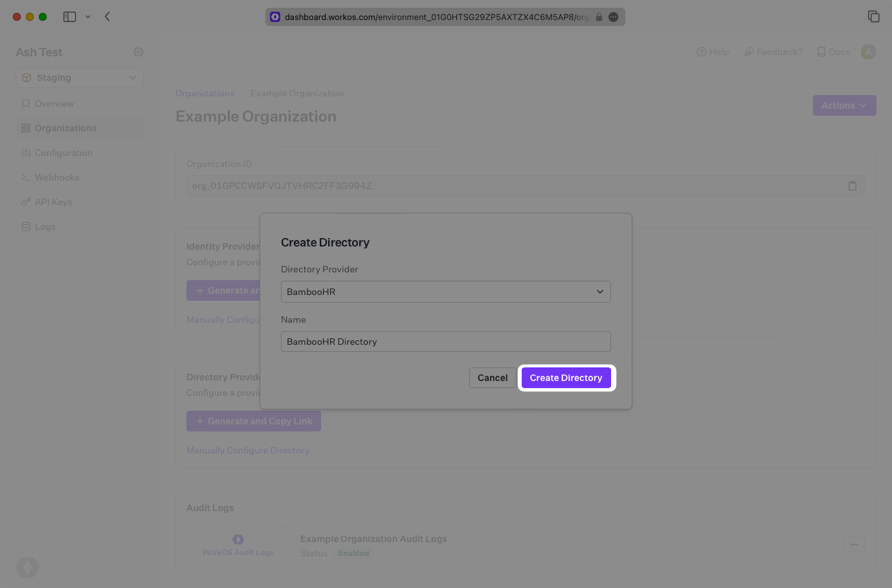Click the Manually Configure Directory link
Image resolution: width=892 pixels, height=588 pixels.
pos(248,450)
